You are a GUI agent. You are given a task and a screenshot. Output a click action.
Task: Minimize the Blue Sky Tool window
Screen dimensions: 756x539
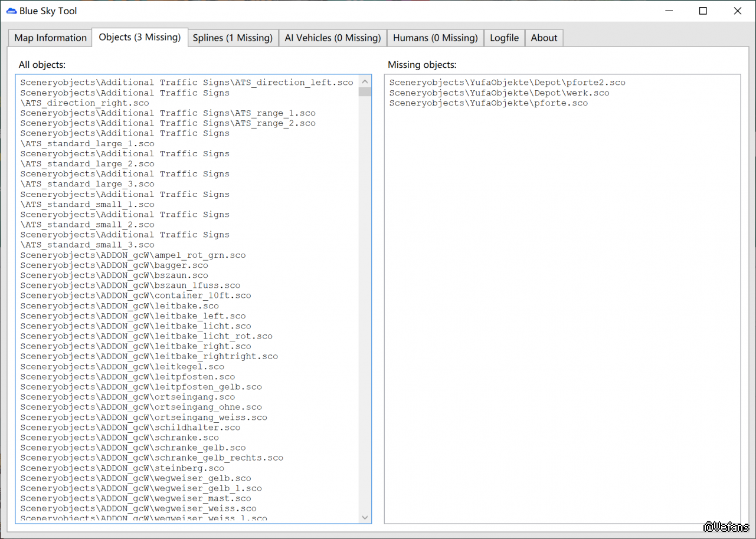(669, 11)
